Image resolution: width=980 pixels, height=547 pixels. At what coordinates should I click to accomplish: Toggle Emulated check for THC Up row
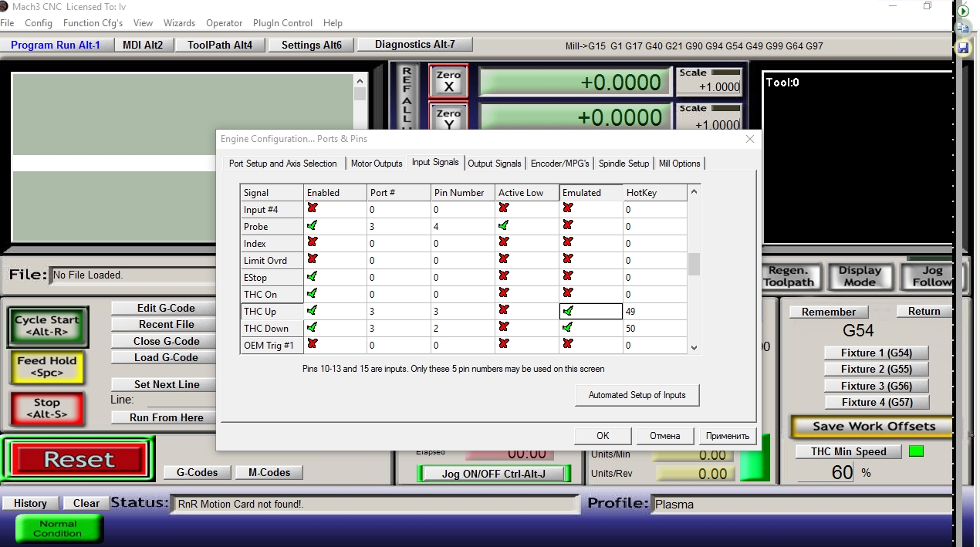(x=568, y=311)
